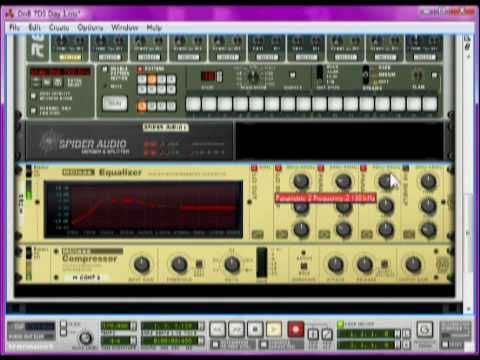480x360 pixels.
Task: Toggle the Redrum Shuffle button
Action: [x=292, y=75]
